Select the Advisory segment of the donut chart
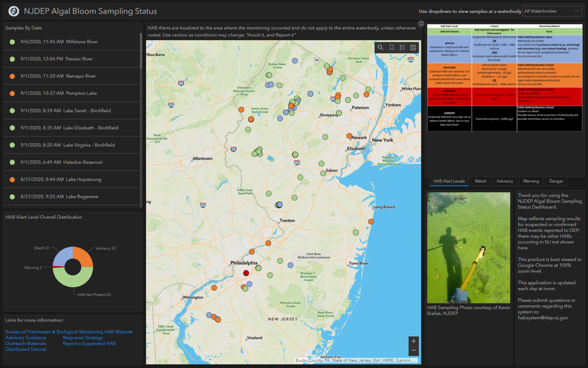This screenshot has width=588, height=368. point(84,257)
